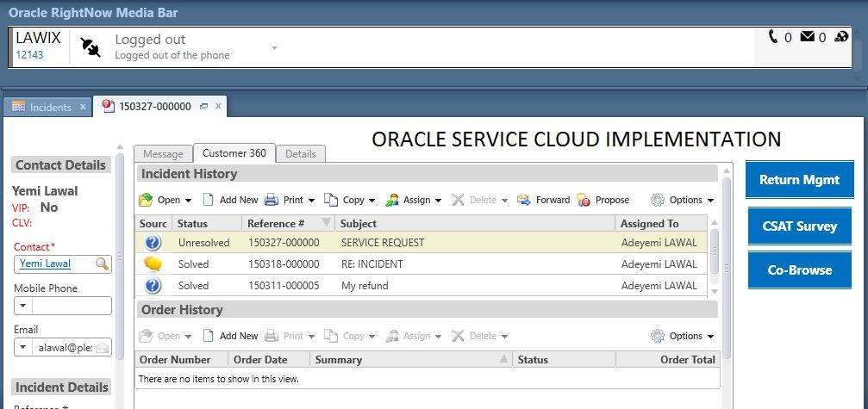Click Assign icon in Incident History toolbar

tap(392, 200)
